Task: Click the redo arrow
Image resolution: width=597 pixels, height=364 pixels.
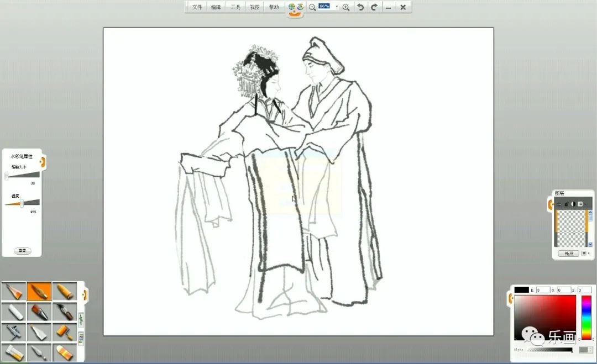Action: [374, 7]
